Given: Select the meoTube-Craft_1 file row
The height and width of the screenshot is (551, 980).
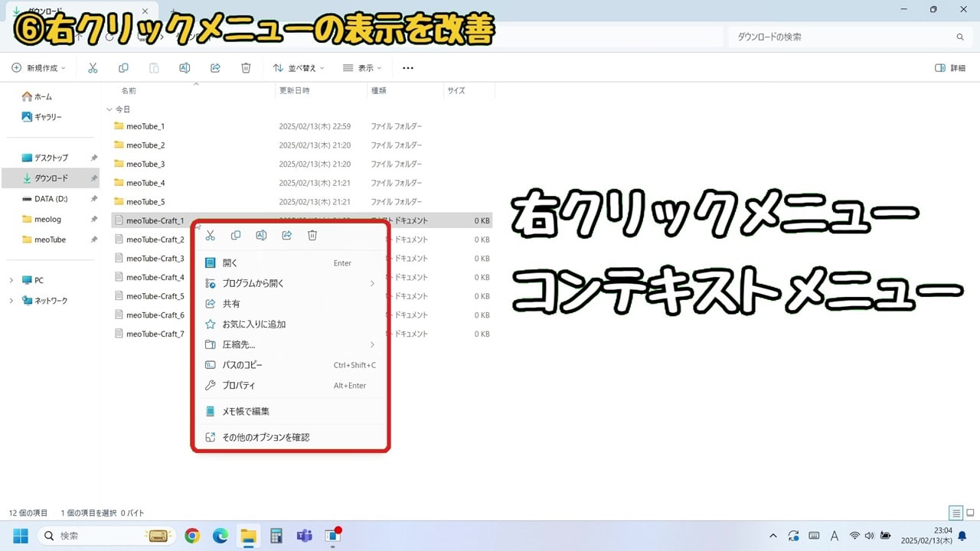Looking at the screenshot, I should 302,220.
